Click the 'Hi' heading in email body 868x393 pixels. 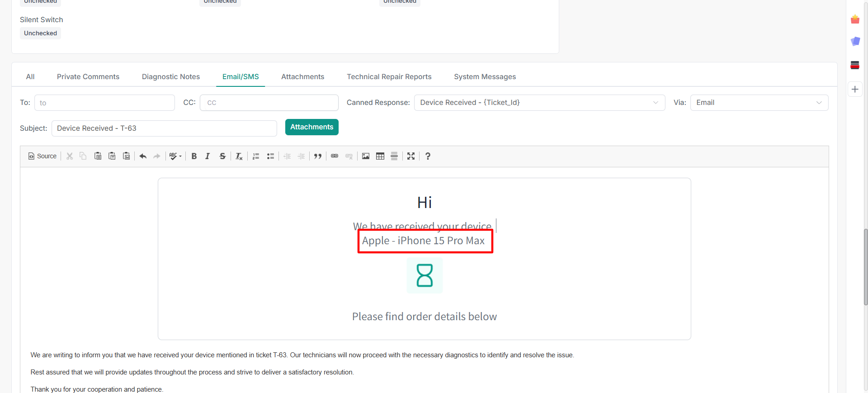pos(425,202)
